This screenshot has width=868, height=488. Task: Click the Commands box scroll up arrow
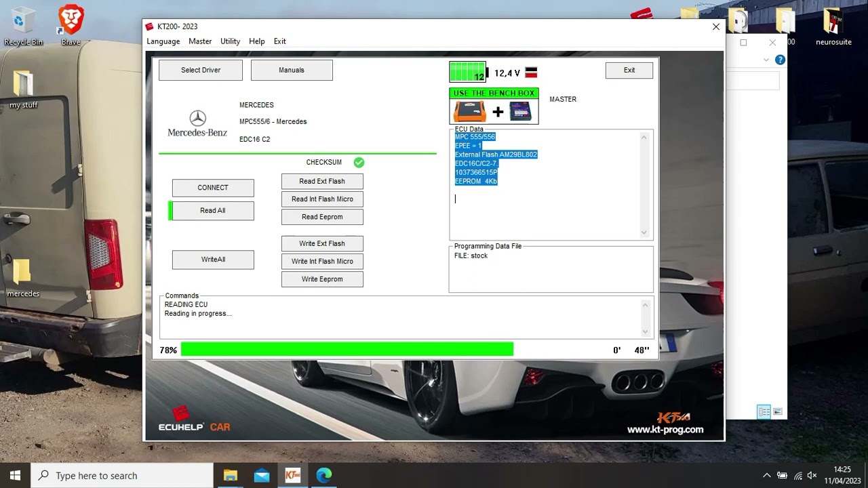[x=645, y=305]
